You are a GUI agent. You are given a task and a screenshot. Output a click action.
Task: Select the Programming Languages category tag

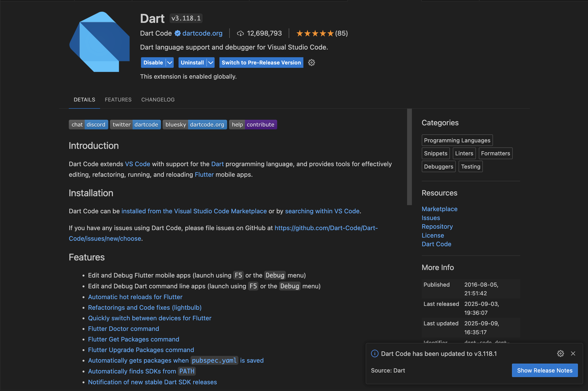pyautogui.click(x=457, y=140)
